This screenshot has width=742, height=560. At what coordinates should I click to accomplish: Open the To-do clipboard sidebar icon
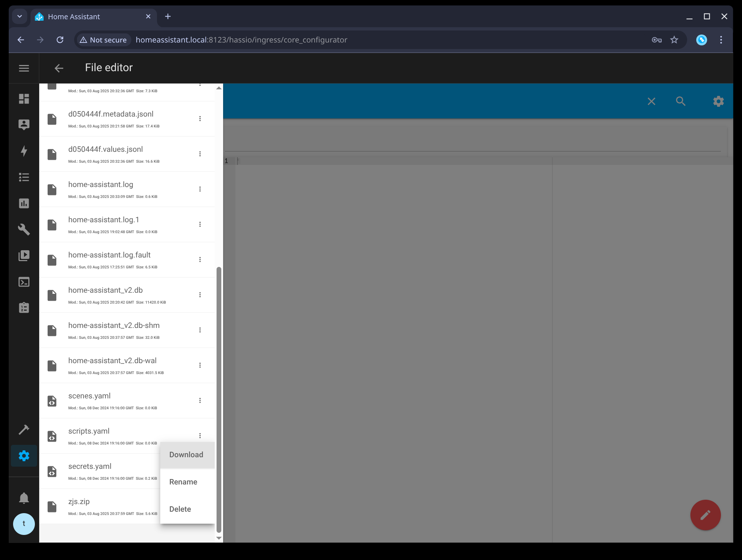[x=24, y=308]
